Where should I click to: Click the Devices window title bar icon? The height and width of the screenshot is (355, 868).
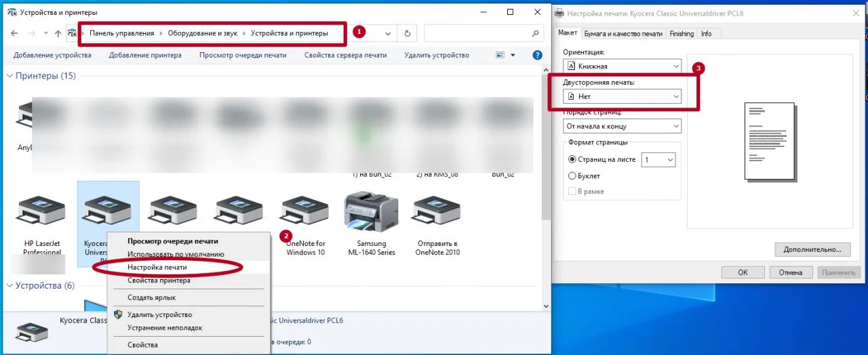[x=12, y=12]
